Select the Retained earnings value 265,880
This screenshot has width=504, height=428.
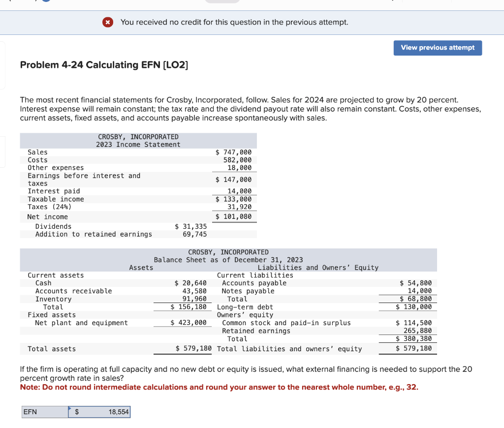click(417, 331)
